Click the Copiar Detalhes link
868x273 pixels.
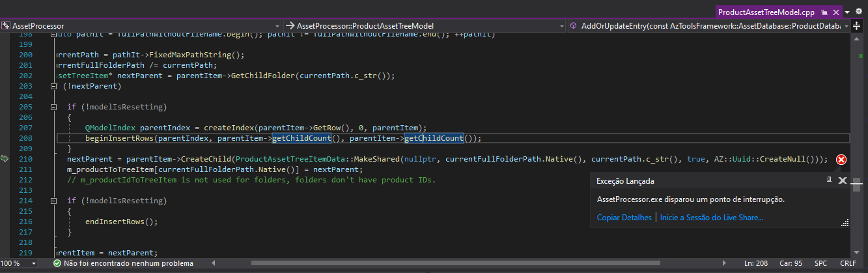click(624, 218)
